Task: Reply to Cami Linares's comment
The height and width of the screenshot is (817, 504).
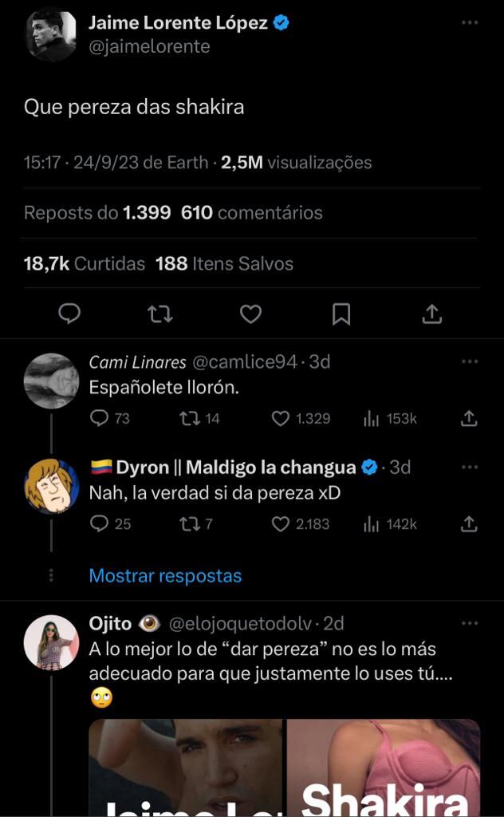Action: [x=99, y=418]
